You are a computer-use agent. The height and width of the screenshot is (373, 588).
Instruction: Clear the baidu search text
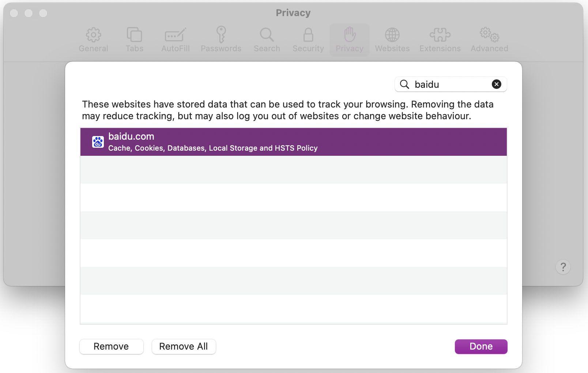tap(496, 84)
